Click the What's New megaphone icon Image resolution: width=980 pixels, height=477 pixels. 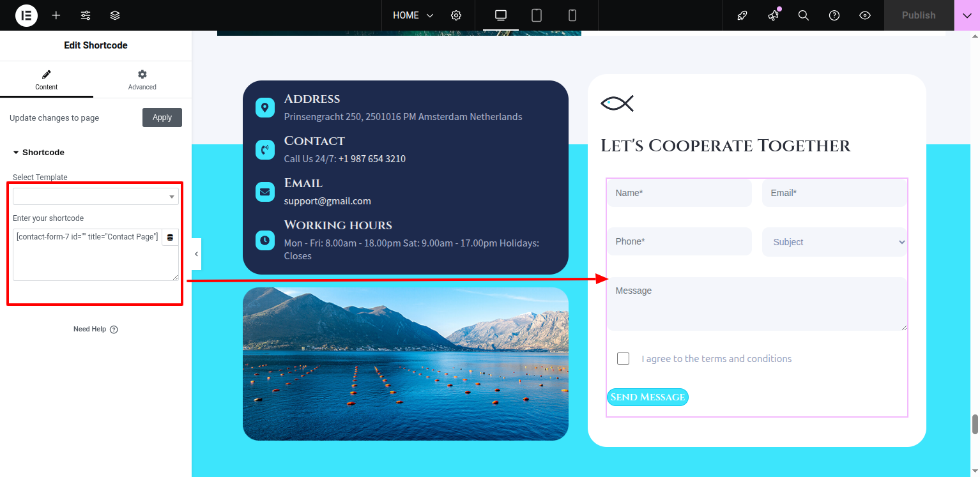pos(773,15)
